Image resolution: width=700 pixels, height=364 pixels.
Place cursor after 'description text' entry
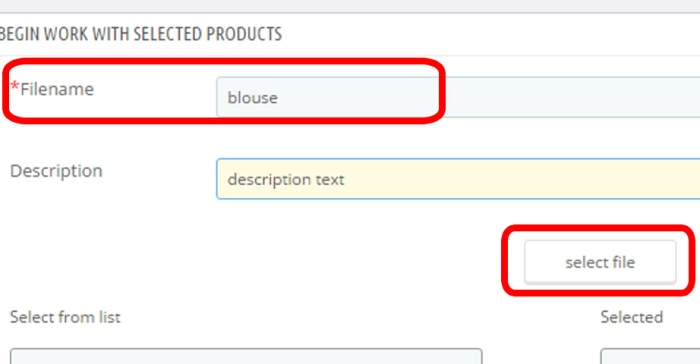click(346, 180)
